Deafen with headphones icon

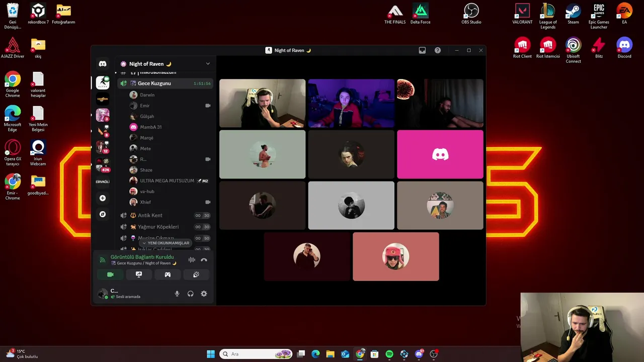coord(190,294)
